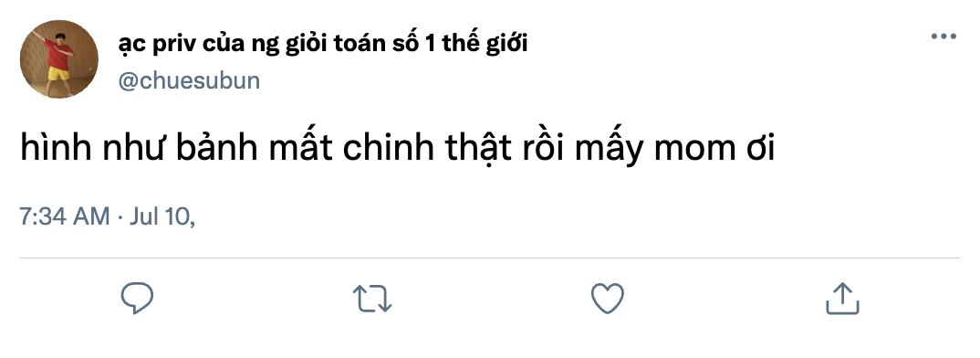
Task: Open the three-dot more options menu
Action: coord(944,37)
